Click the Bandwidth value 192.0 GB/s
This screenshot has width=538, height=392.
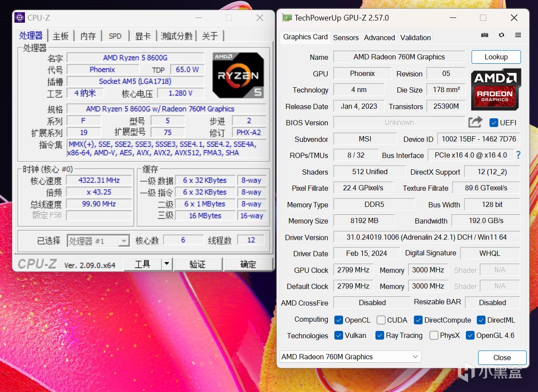(x=486, y=220)
